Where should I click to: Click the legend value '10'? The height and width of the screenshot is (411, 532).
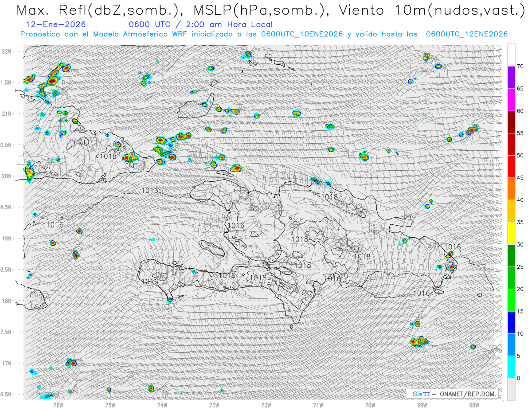(520, 334)
